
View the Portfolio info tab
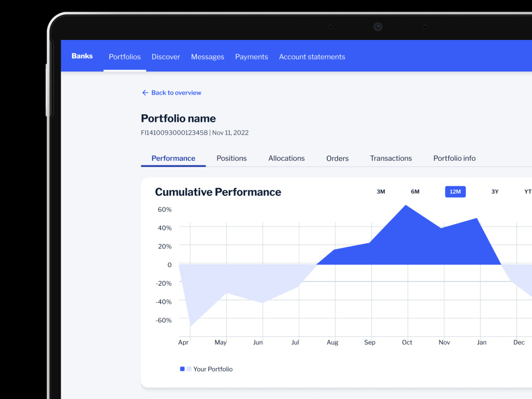point(454,158)
